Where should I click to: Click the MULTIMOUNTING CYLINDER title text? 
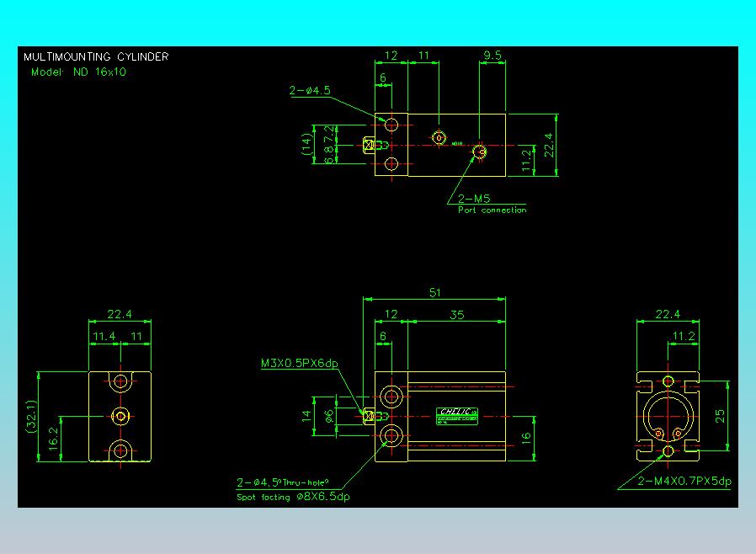point(96,57)
